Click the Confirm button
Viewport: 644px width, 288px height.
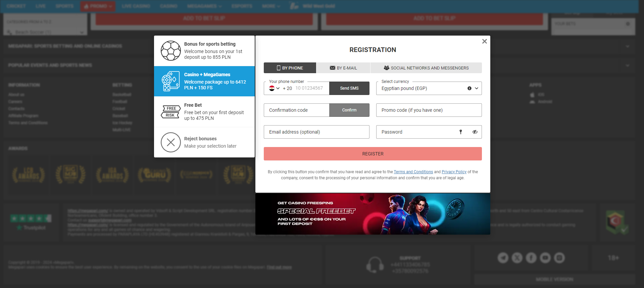click(x=349, y=110)
